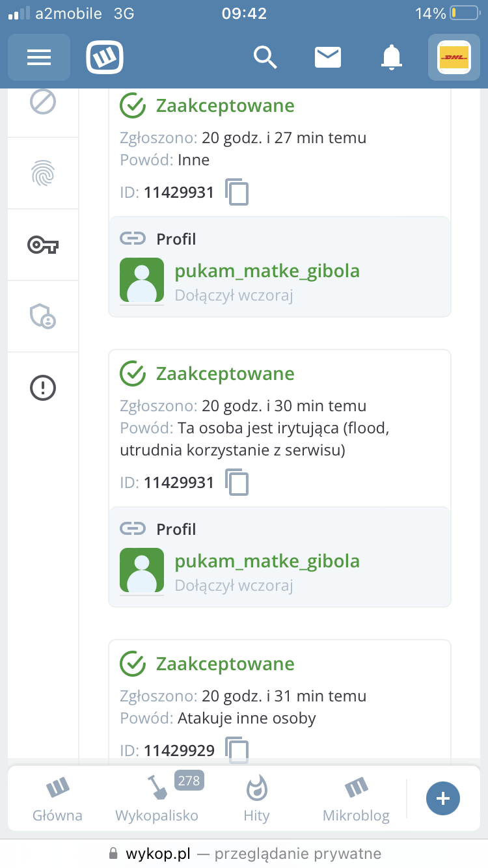The width and height of the screenshot is (488, 868).
Task: Select the exclamation mark sidebar icon
Action: click(43, 388)
